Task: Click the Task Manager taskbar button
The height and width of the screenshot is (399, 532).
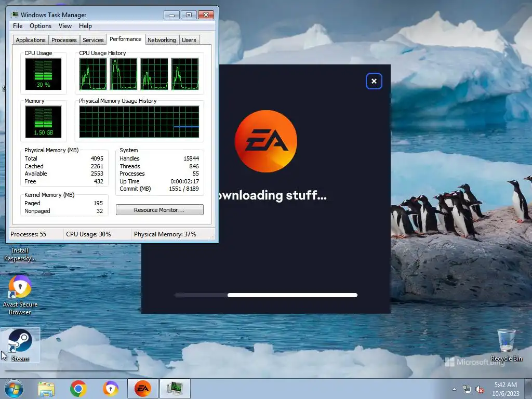Action: (175, 389)
